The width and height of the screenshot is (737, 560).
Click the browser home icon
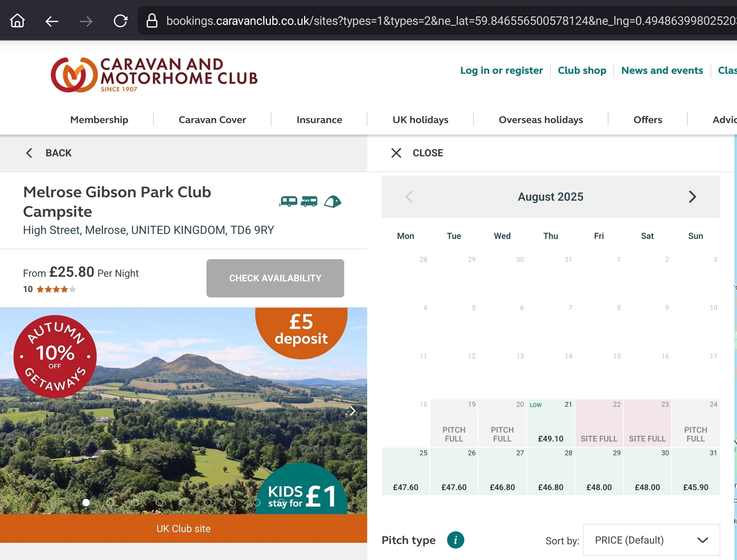coord(18,21)
